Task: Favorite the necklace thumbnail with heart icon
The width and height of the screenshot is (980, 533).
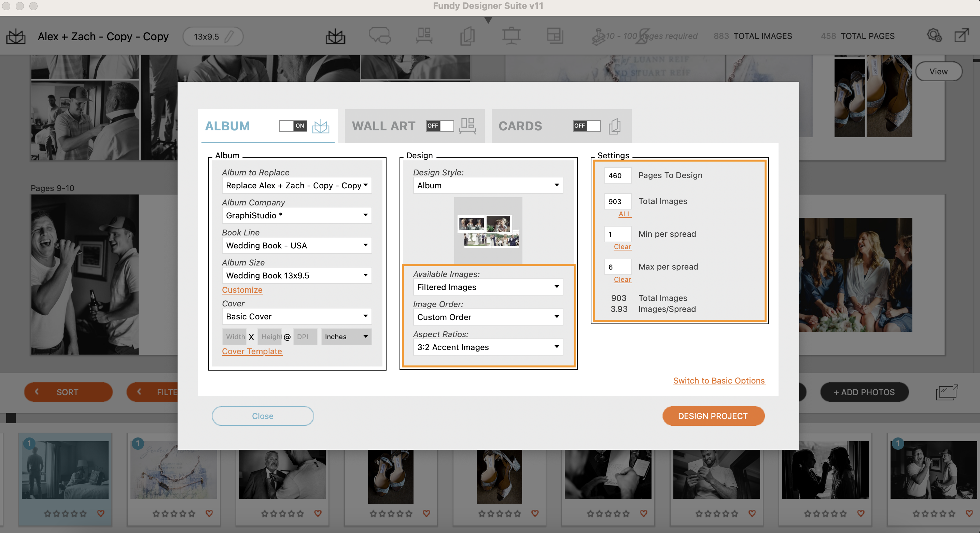Action: click(209, 513)
